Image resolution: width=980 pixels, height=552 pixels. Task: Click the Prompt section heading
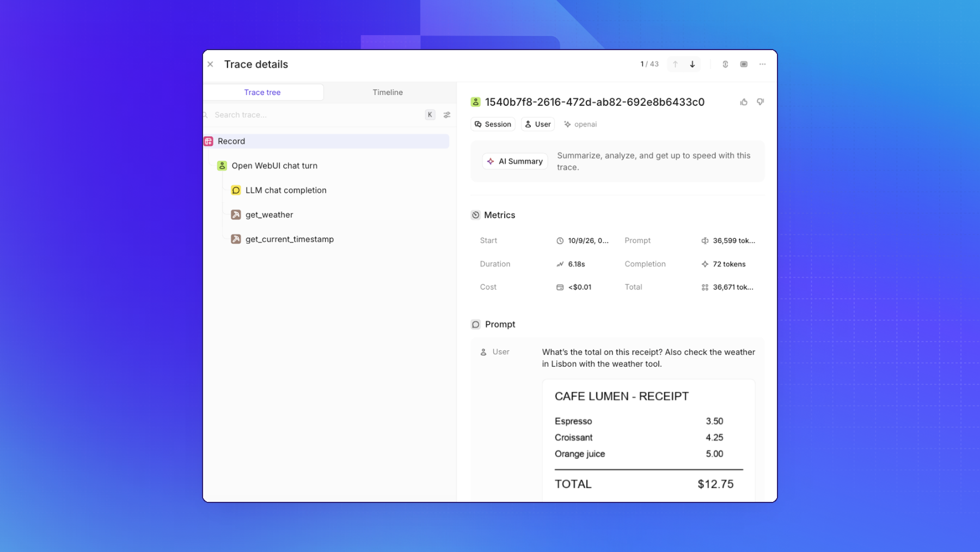pos(500,324)
